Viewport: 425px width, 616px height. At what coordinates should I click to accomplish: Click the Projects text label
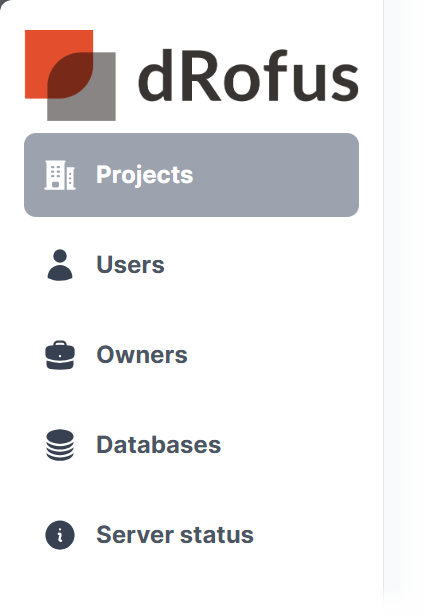(x=145, y=175)
